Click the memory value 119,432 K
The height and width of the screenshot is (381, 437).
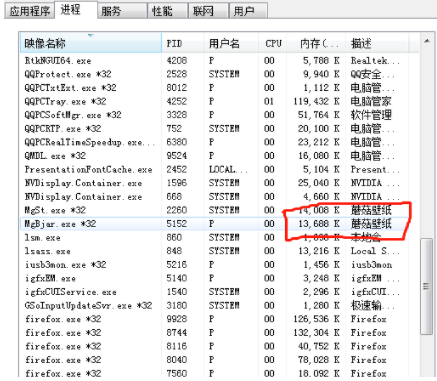(316, 101)
